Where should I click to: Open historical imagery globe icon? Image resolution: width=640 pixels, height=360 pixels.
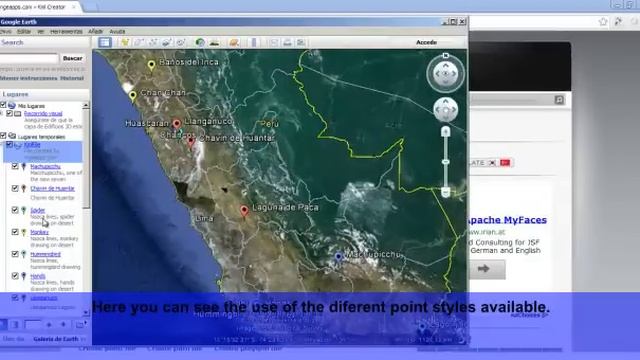click(x=200, y=42)
